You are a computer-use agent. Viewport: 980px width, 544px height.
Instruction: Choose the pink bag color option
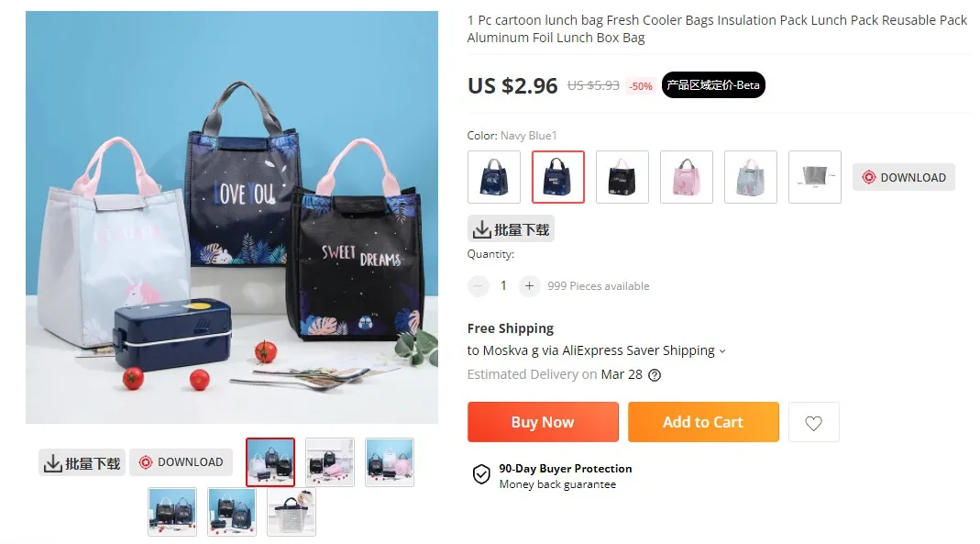(x=687, y=177)
